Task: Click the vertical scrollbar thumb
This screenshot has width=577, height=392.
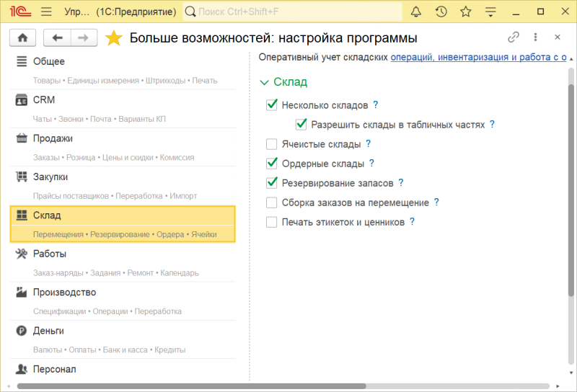Action: (x=571, y=190)
